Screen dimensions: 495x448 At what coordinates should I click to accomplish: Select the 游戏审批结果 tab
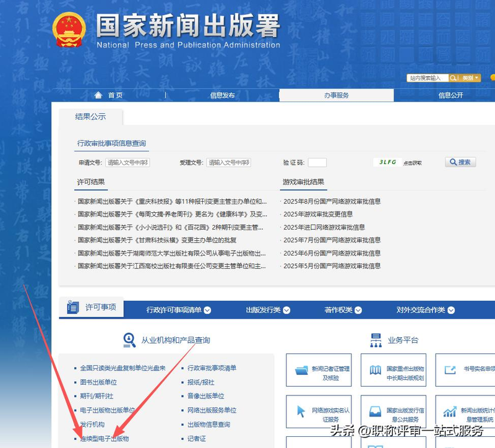point(305,180)
